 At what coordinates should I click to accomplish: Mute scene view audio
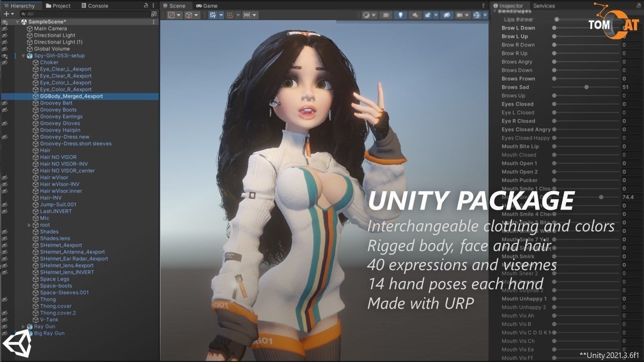point(415,15)
